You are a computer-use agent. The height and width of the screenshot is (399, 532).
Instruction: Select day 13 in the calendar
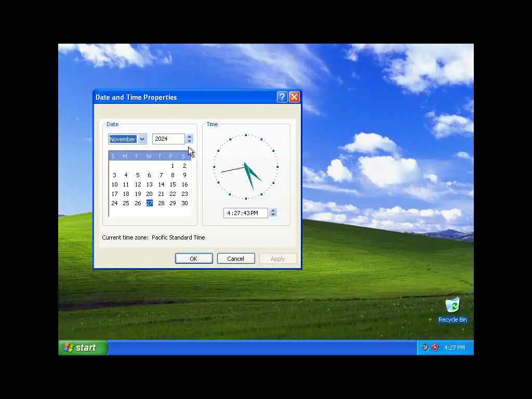149,184
